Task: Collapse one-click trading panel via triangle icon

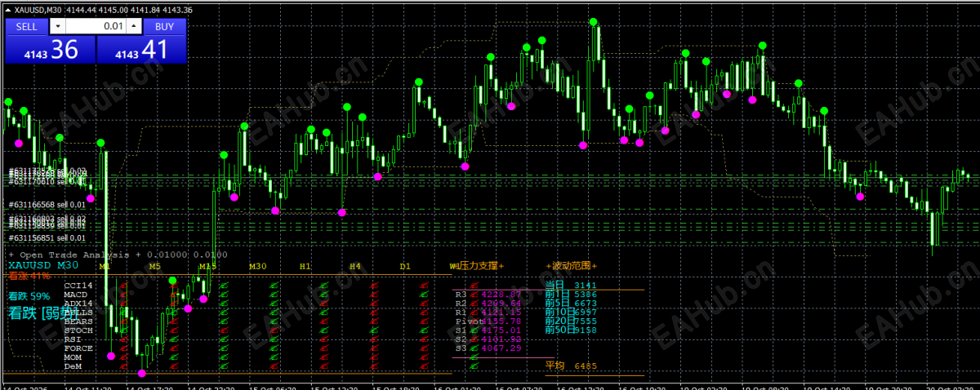Action: tap(8, 9)
